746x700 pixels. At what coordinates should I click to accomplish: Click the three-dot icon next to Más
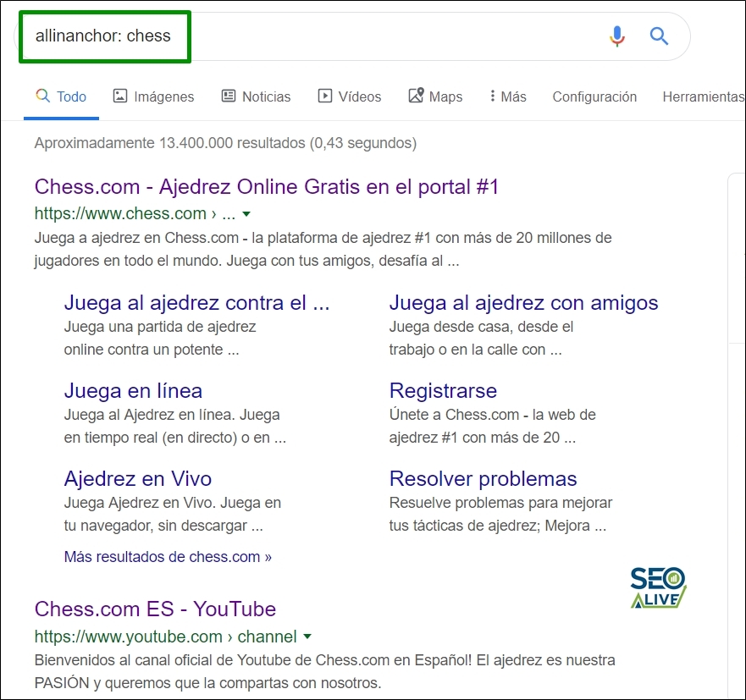(x=493, y=96)
